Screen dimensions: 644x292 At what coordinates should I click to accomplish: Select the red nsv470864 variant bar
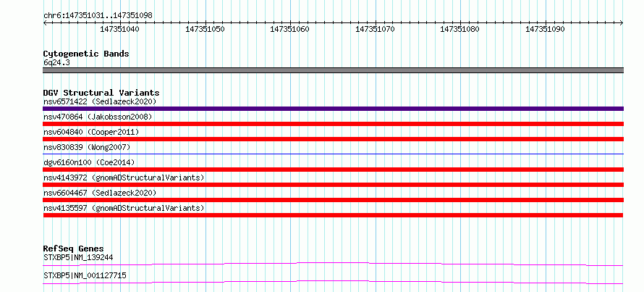[333, 124]
